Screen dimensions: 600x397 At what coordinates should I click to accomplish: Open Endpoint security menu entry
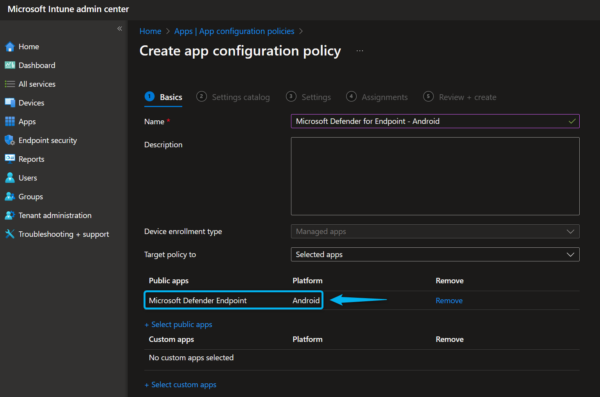tap(48, 141)
